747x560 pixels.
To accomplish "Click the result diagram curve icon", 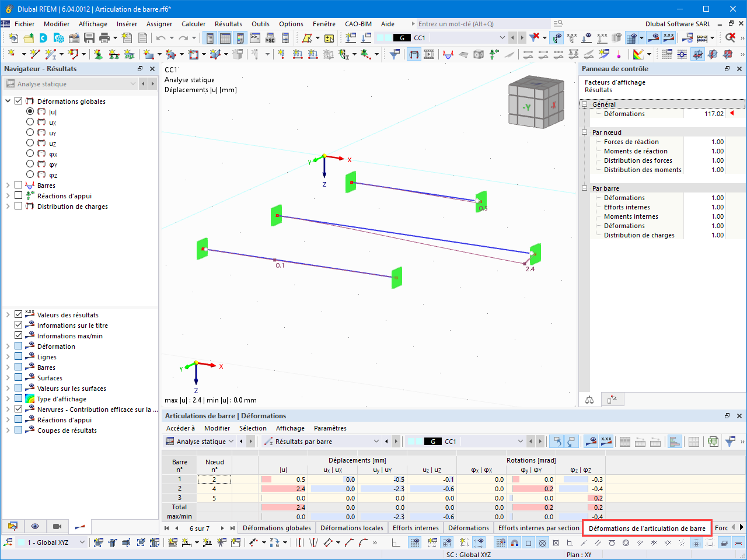I will [448, 54].
